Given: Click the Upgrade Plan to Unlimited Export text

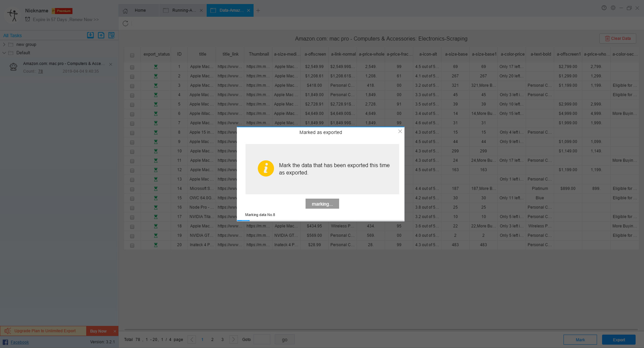Looking at the screenshot, I should (x=45, y=331).
